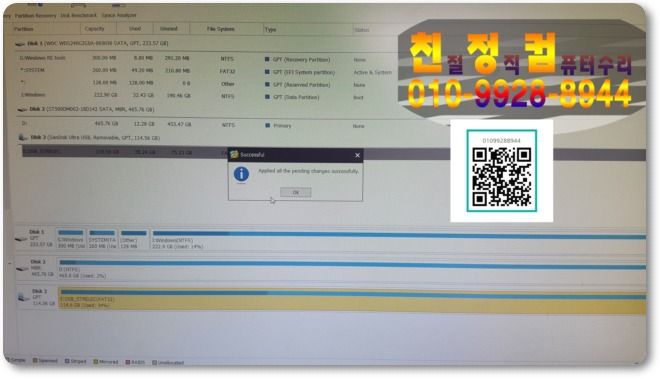Screen dimensions: 660x379
Task: Select D:(NTFS) block on Disk 2 map
Action: [352, 270]
